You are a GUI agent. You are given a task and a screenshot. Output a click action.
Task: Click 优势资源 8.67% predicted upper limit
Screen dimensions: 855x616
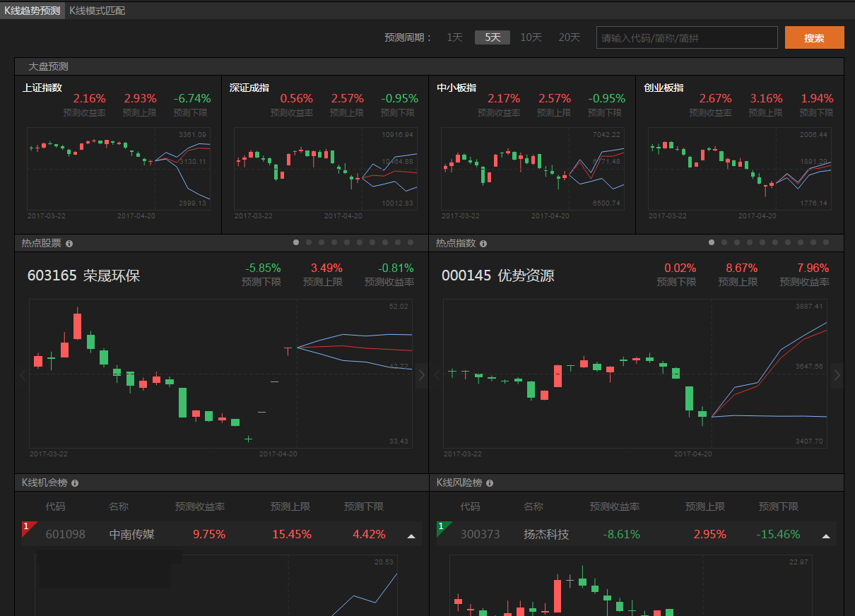(742, 268)
